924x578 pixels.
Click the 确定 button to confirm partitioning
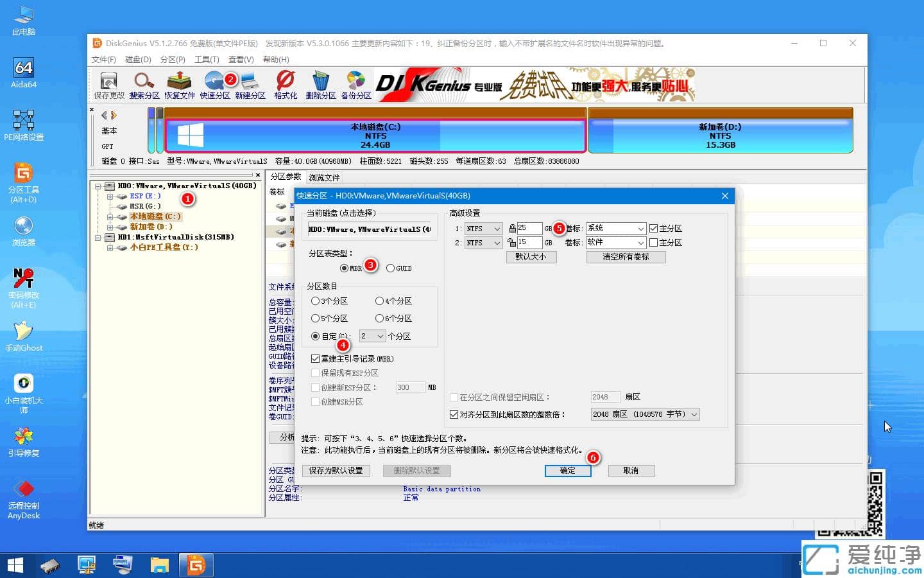567,471
